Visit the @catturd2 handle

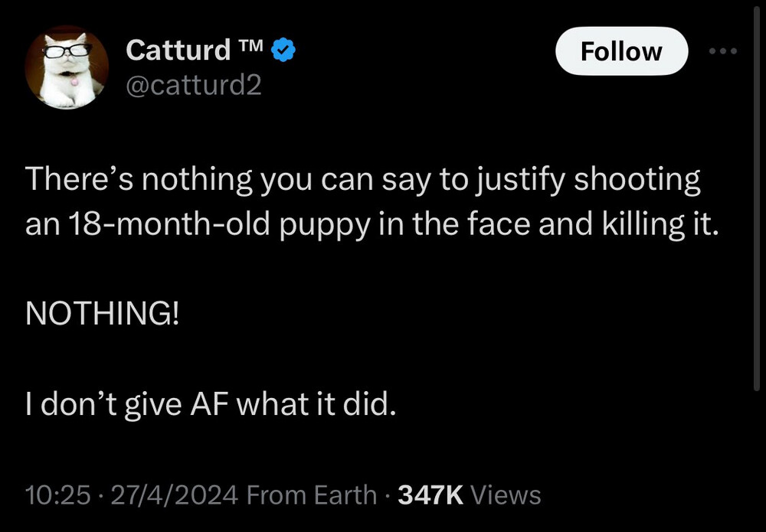tap(194, 85)
